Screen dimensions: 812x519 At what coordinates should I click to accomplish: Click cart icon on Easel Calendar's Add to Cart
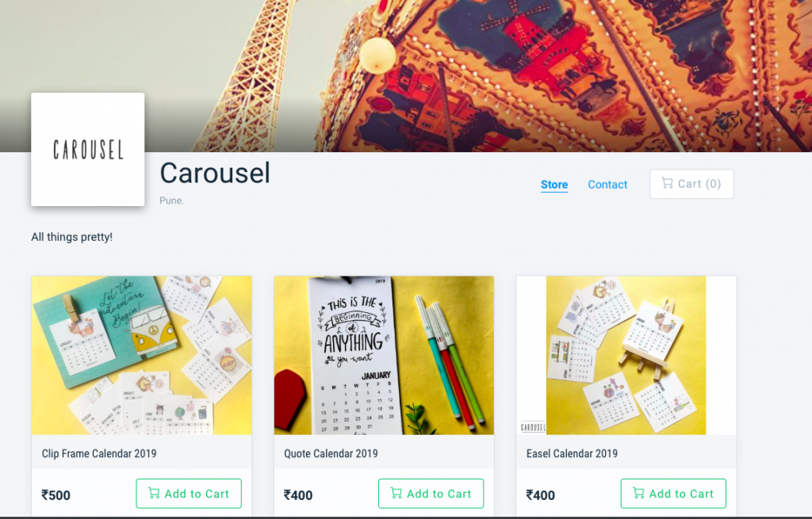(x=638, y=493)
